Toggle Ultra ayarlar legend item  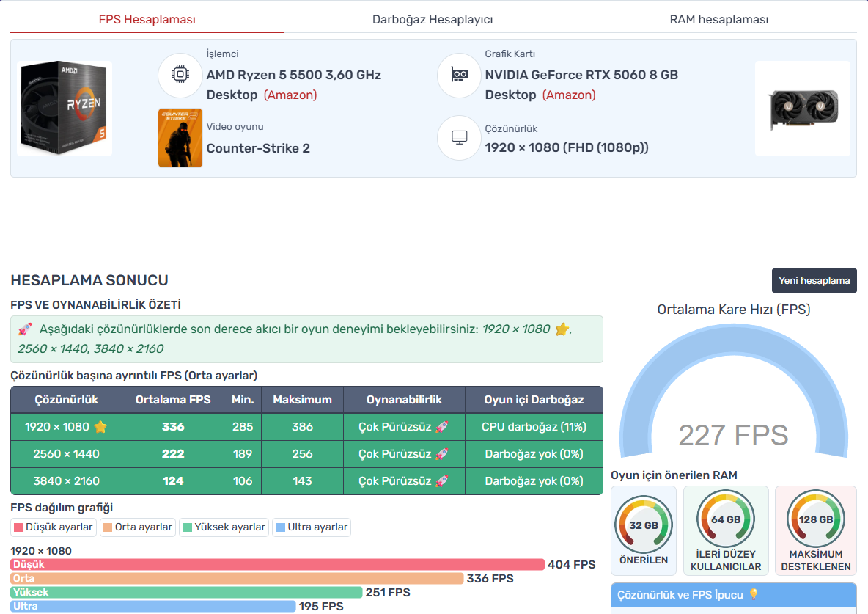tap(312, 527)
